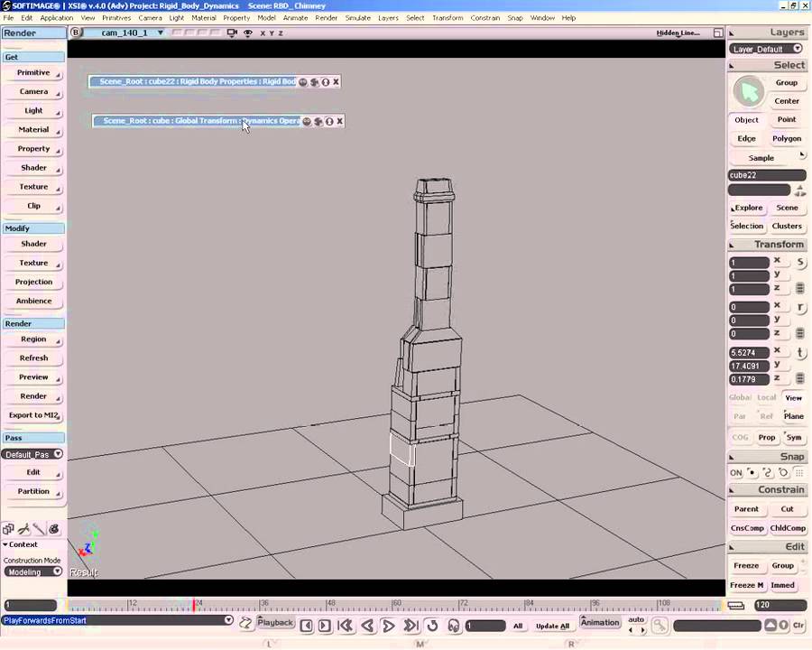Go to the first frame
Image resolution: width=812 pixels, height=650 pixels.
click(346, 626)
